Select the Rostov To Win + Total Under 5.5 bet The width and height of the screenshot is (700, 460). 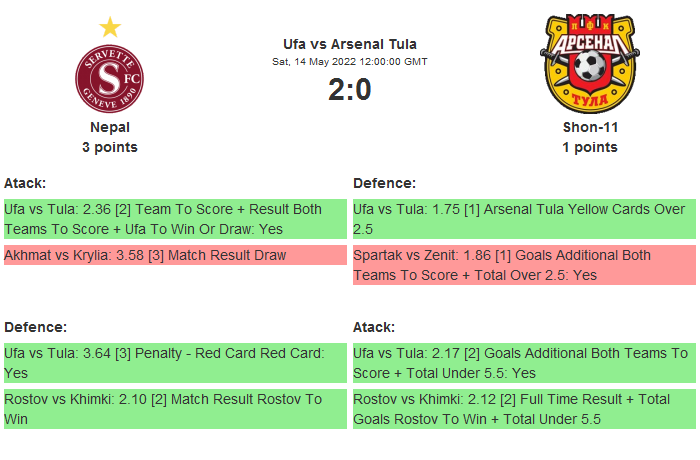coord(524,409)
